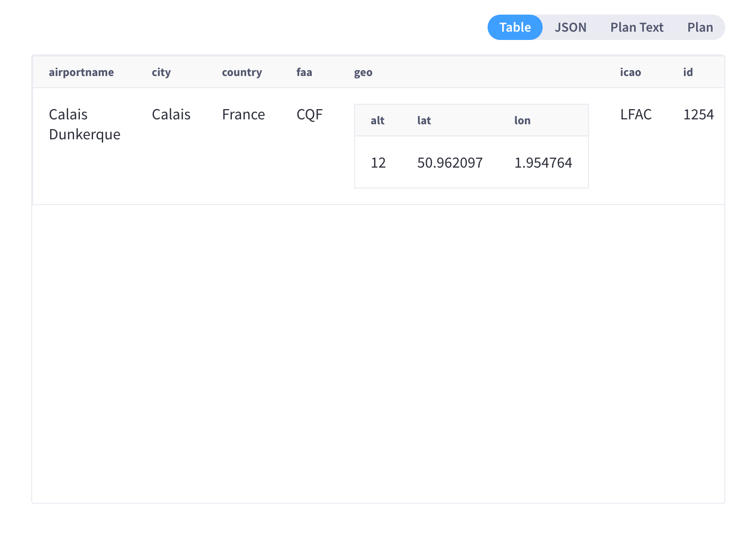The height and width of the screenshot is (533, 756).
Task: Click the icao column header
Action: pyautogui.click(x=630, y=72)
